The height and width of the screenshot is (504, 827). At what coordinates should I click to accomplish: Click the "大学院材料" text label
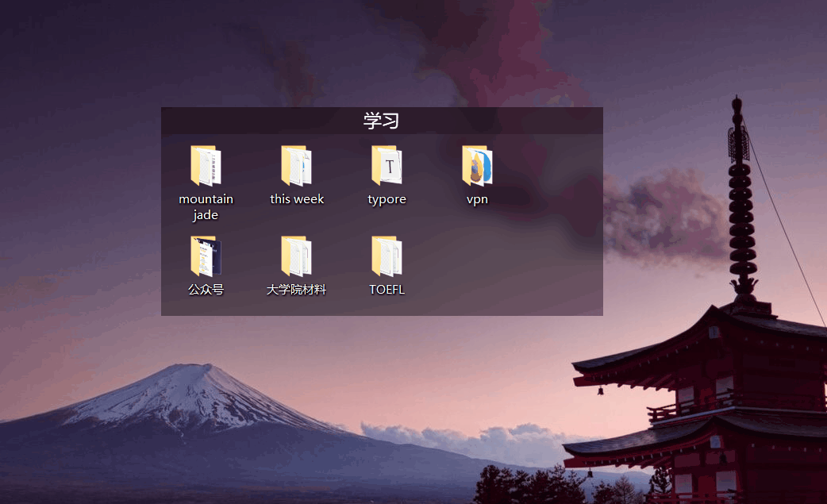[x=296, y=290]
